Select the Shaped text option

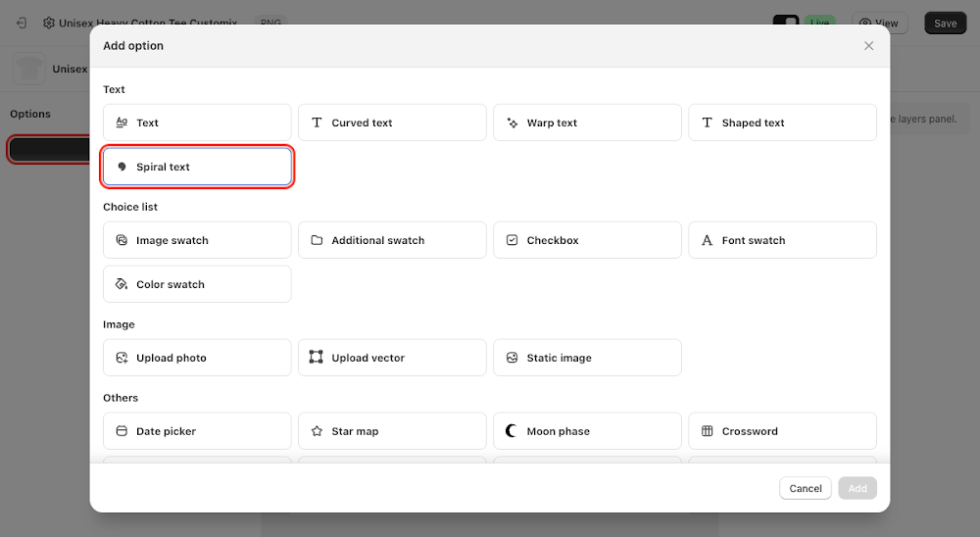pyautogui.click(x=782, y=122)
